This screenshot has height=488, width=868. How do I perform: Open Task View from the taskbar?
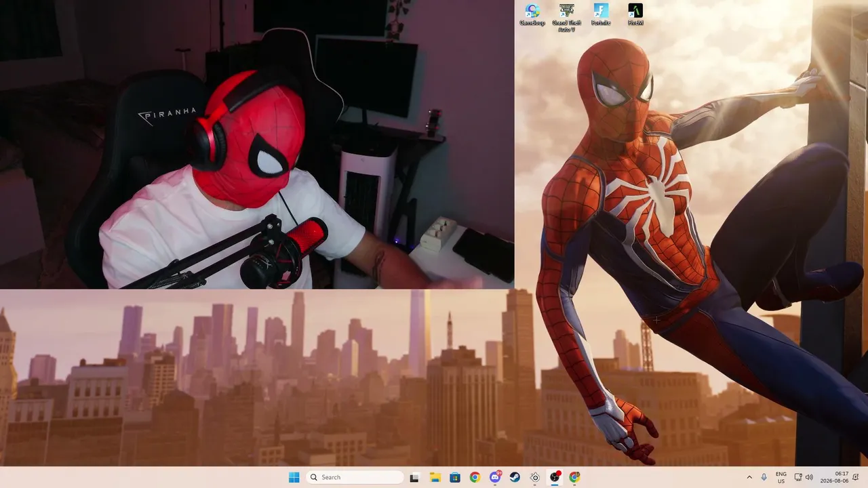point(414,477)
